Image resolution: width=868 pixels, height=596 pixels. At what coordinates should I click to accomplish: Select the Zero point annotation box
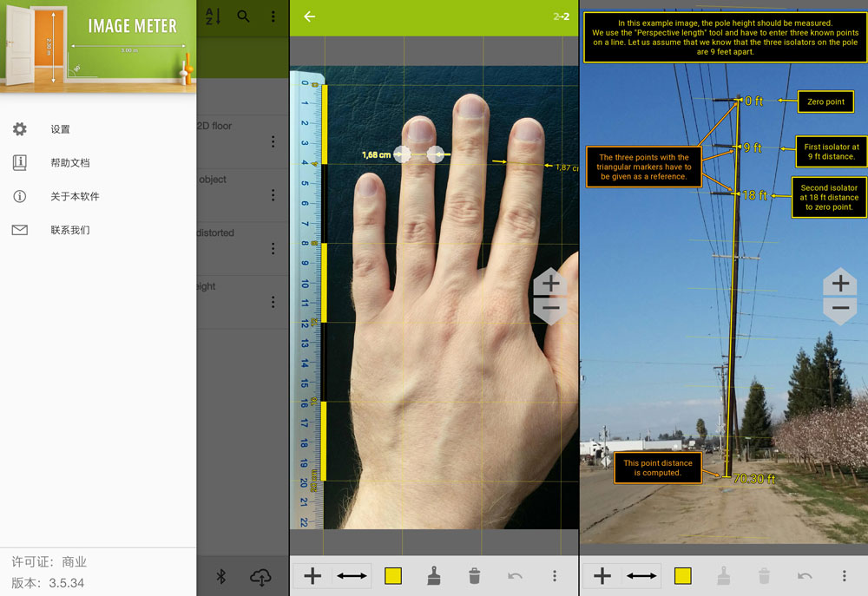point(825,102)
